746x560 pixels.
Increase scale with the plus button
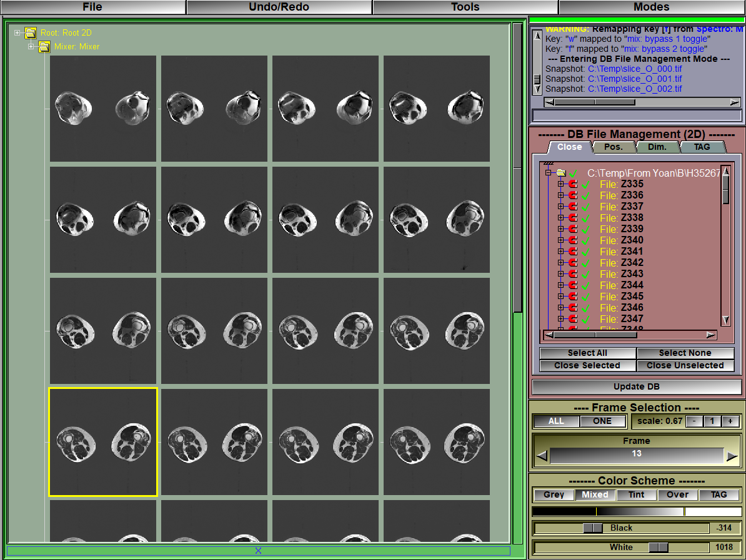point(730,421)
